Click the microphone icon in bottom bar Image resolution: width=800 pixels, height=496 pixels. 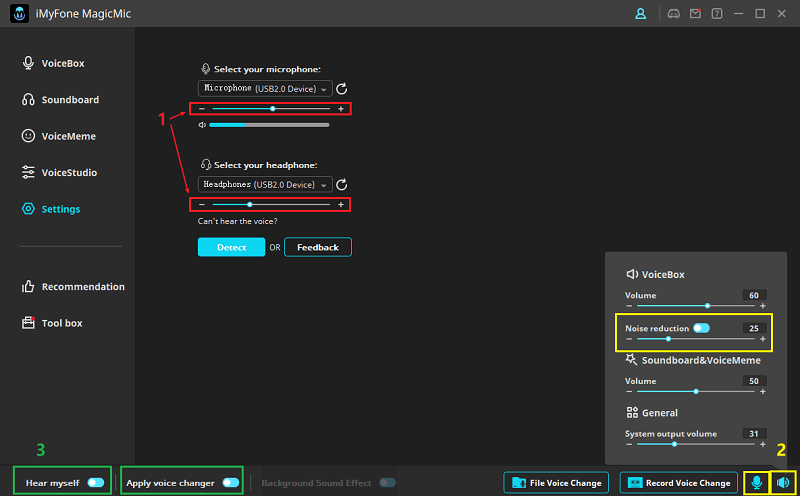pyautogui.click(x=757, y=483)
